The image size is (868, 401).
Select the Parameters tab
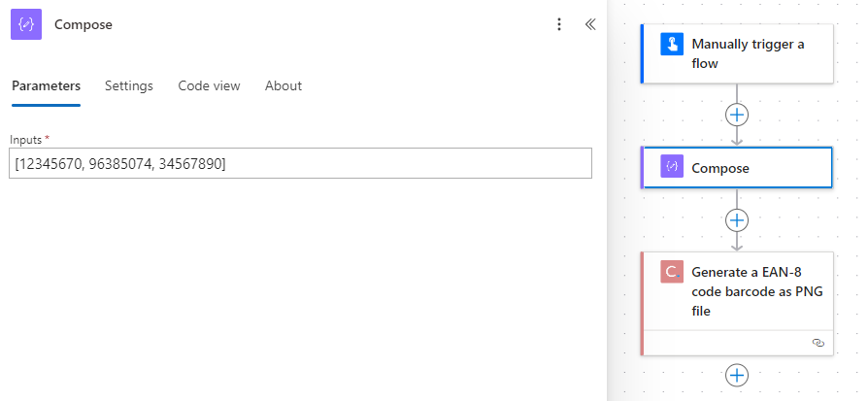pyautogui.click(x=46, y=85)
